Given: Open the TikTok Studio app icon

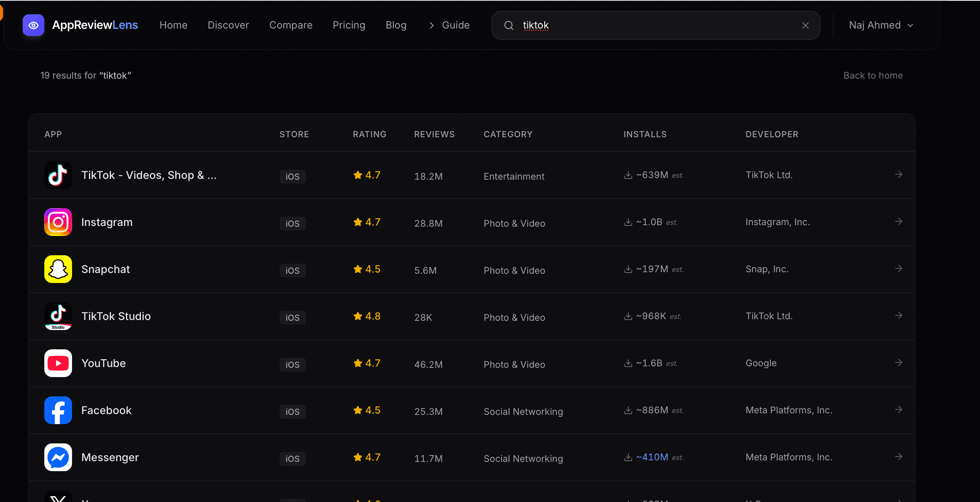Looking at the screenshot, I should pos(58,316).
